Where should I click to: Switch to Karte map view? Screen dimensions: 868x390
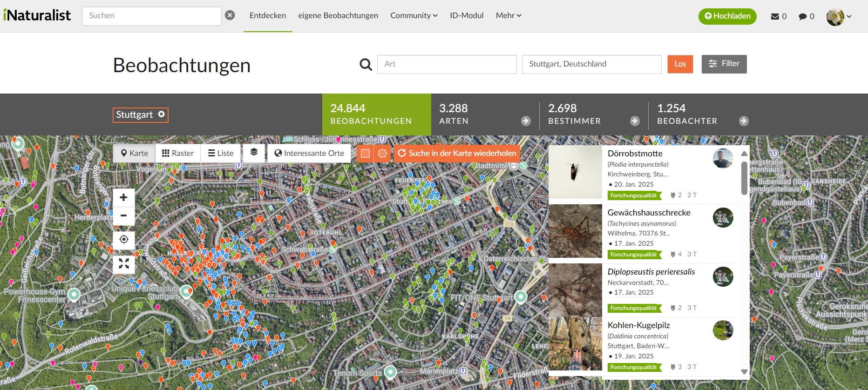coord(134,153)
